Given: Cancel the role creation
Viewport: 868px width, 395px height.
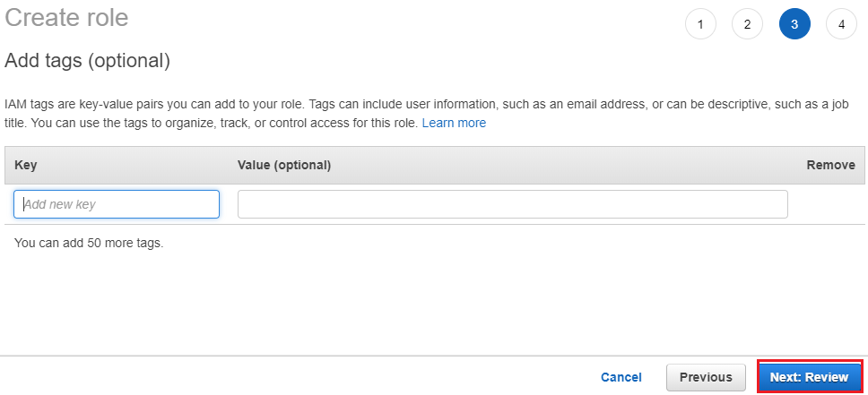Looking at the screenshot, I should (621, 377).
